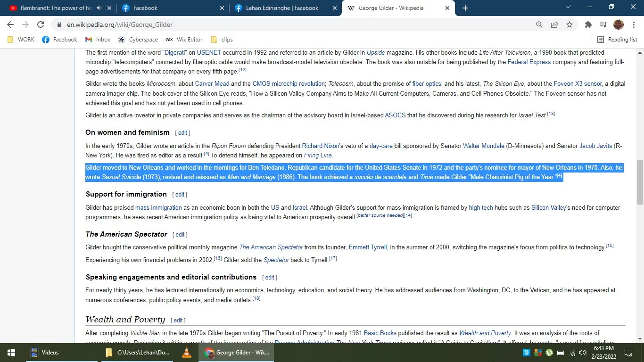
Task: Follow the ASOCS link
Action: (x=395, y=115)
